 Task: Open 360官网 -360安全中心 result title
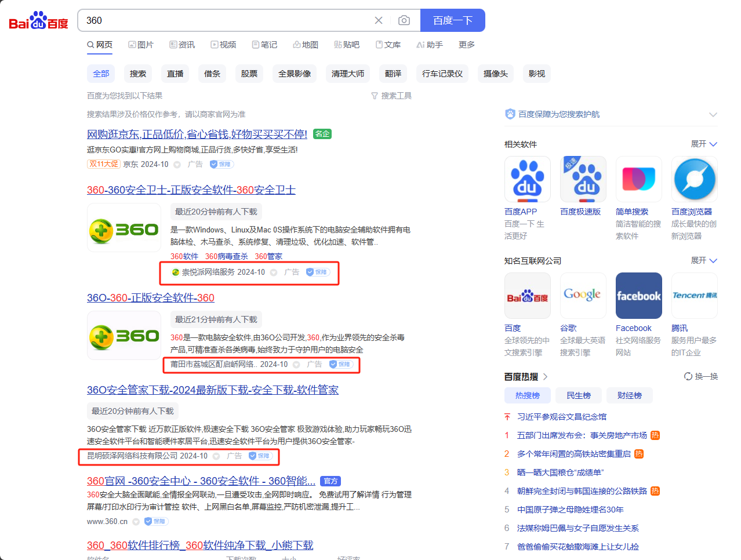201,481
